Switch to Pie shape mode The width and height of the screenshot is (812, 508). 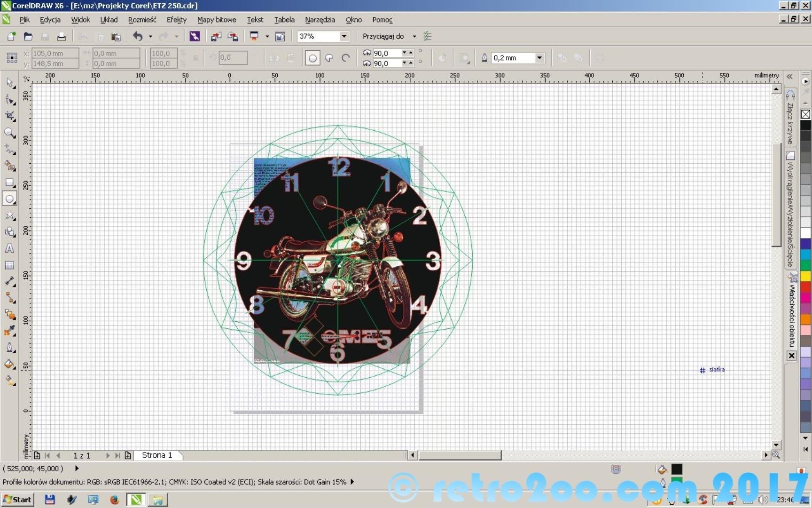click(x=329, y=58)
